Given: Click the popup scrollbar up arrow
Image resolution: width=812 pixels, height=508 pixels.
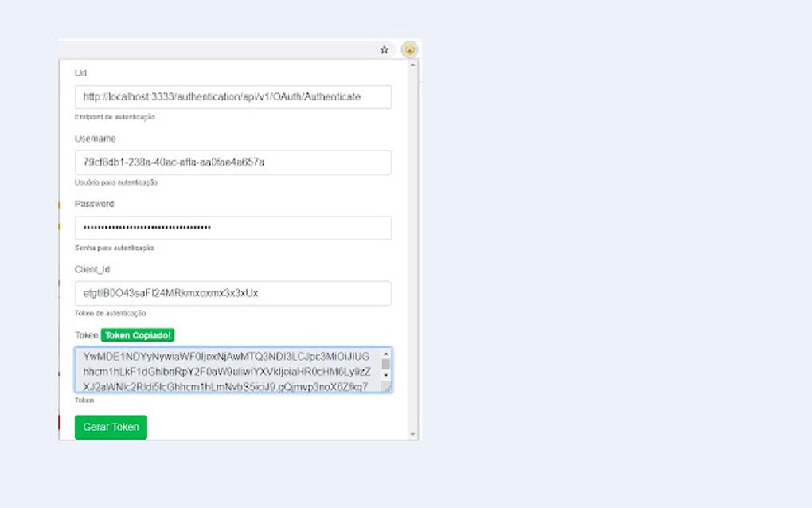Looking at the screenshot, I should (x=412, y=64).
